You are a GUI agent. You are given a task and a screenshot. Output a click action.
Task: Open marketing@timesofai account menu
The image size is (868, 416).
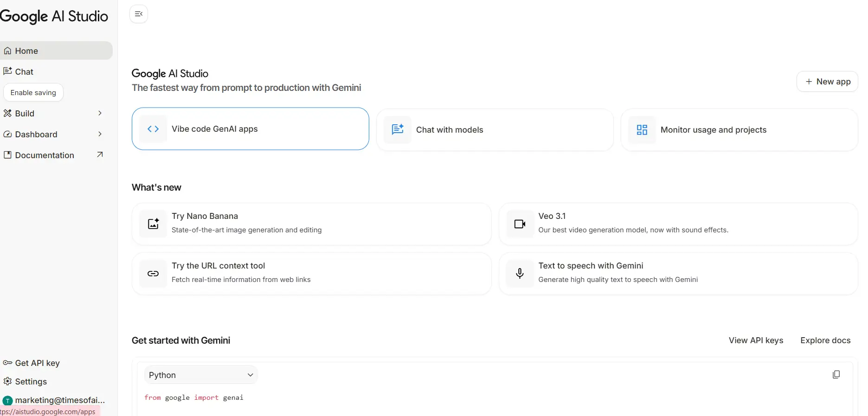(56, 400)
